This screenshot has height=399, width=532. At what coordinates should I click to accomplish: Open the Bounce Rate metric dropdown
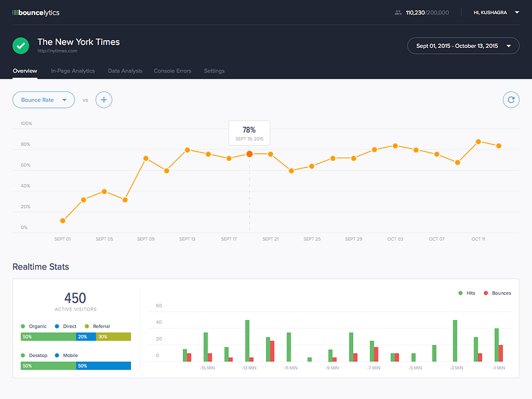43,100
